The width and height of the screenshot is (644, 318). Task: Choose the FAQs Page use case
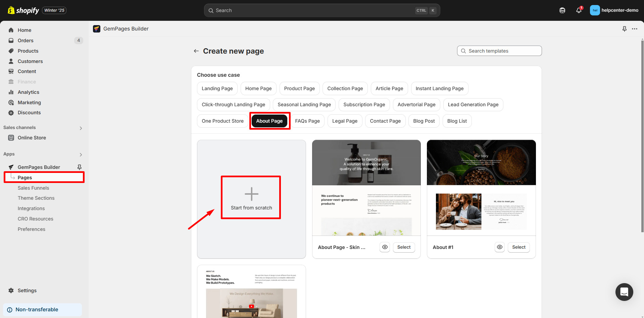coord(307,121)
